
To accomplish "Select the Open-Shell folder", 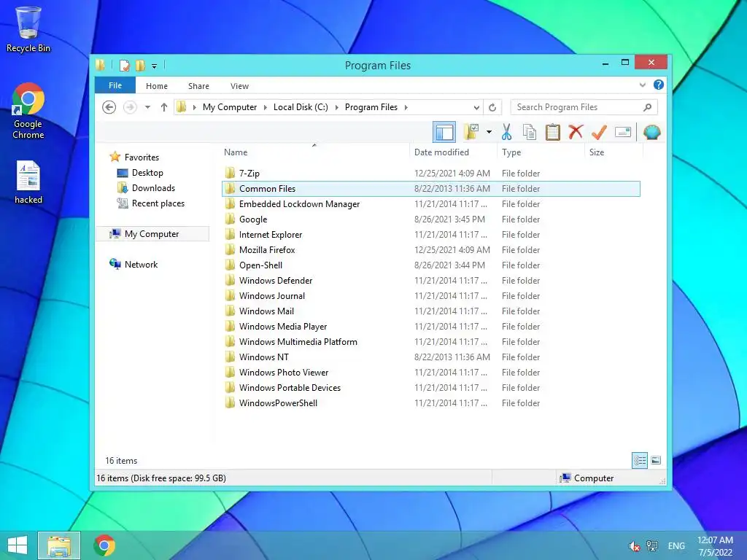I will pyautogui.click(x=260, y=265).
